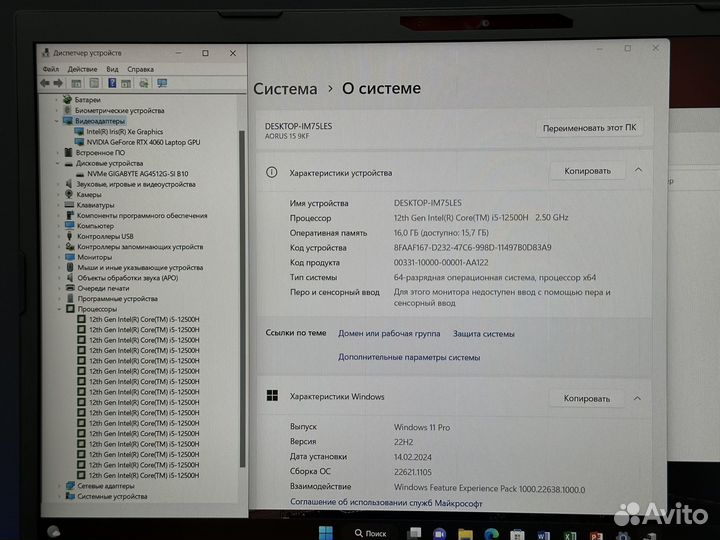Image resolution: width=720 pixels, height=540 pixels.
Task: Click the processor value 12th Gen Intel i5-12500H 2,50 GHz
Action: click(481, 217)
